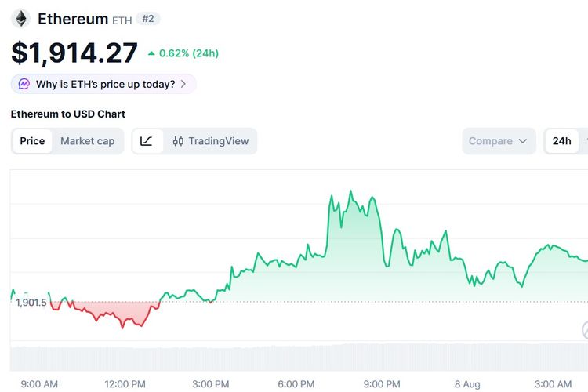The width and height of the screenshot is (588, 392).
Task: Click the Ethereum diamond logo icon
Action: click(20, 19)
